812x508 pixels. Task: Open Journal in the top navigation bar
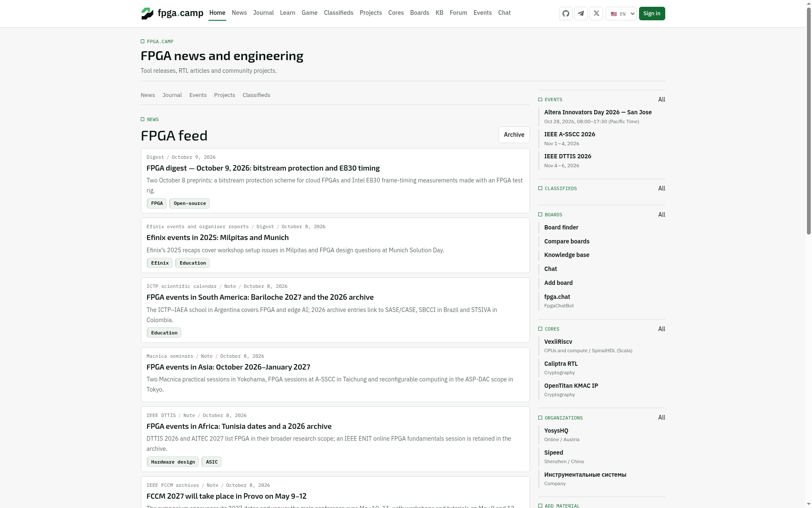coord(263,13)
